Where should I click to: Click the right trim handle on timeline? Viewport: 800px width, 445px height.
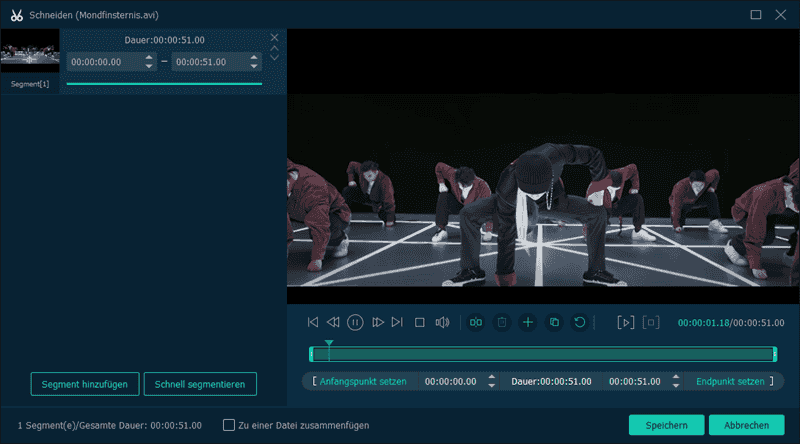(x=774, y=354)
